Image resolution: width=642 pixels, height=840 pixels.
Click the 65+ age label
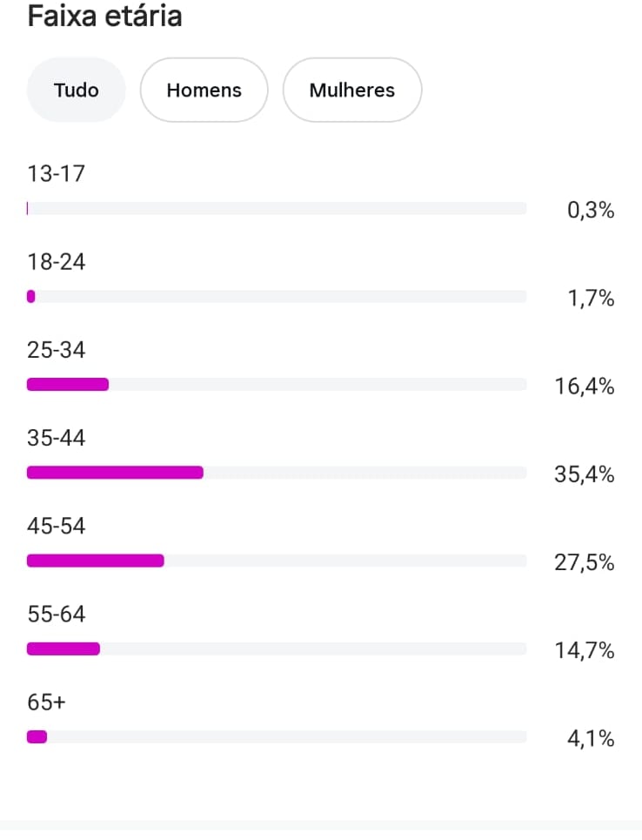pos(47,702)
